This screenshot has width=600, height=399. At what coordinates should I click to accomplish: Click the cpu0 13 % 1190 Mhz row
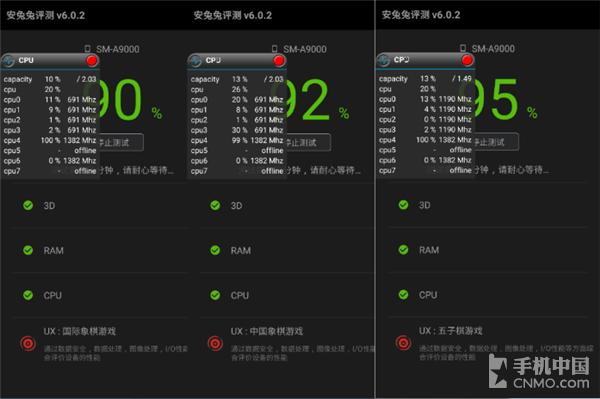point(425,99)
